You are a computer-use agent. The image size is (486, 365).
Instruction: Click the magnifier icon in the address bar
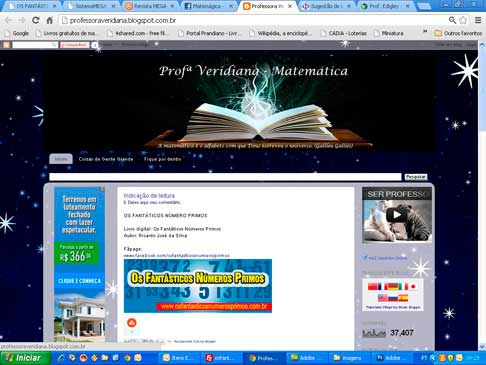coord(452,20)
